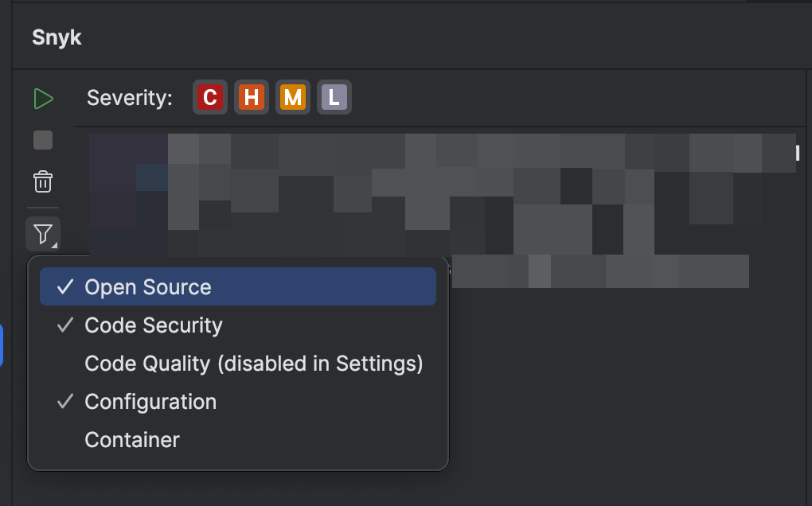Toggle High severity filter badge
The height and width of the screenshot is (506, 812).
pyautogui.click(x=252, y=98)
